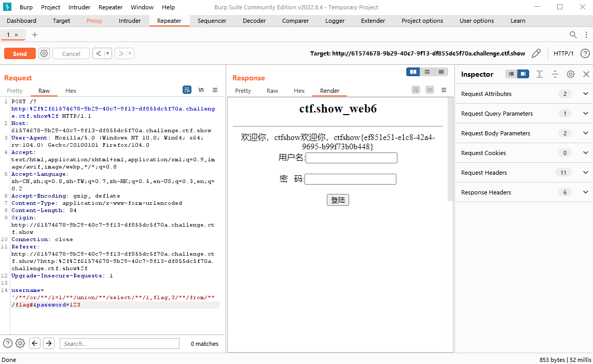This screenshot has height=364, width=593.
Task: Collapse all Inspector sections
Action: [x=555, y=74]
